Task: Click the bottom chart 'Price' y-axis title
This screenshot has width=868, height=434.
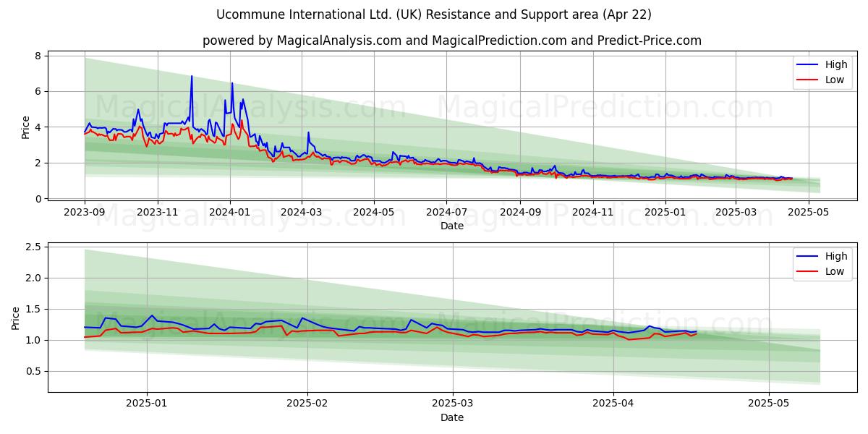Action: pyautogui.click(x=16, y=318)
